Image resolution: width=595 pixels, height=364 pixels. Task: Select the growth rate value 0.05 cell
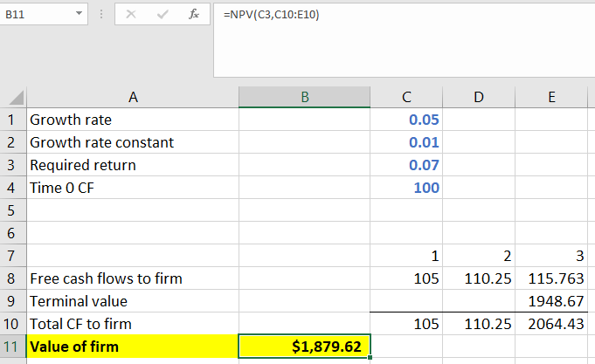(x=406, y=120)
